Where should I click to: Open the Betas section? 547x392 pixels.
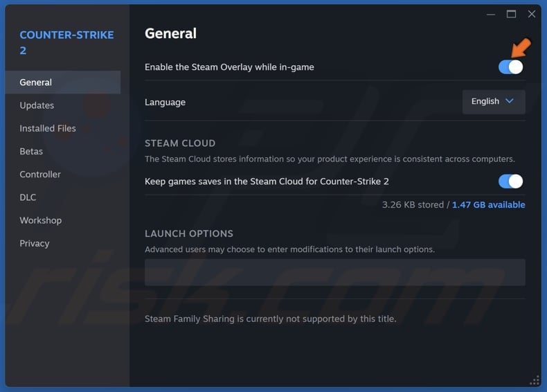[31, 152]
